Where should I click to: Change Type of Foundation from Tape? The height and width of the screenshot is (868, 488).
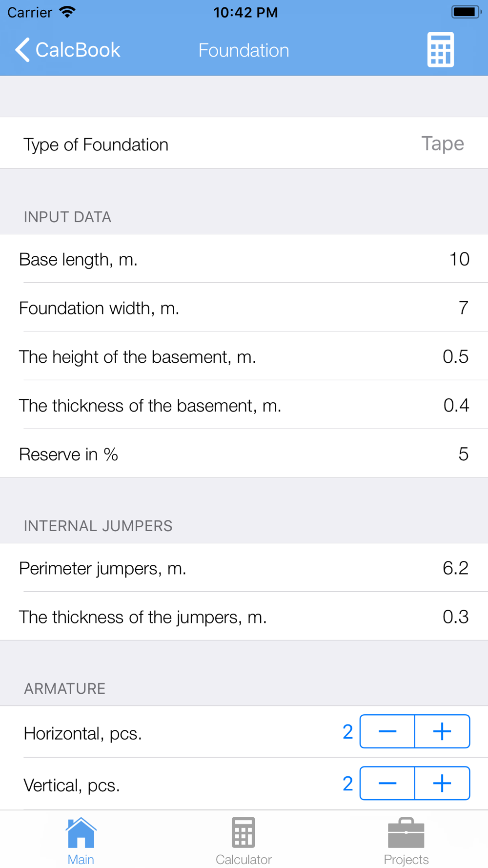[244, 143]
